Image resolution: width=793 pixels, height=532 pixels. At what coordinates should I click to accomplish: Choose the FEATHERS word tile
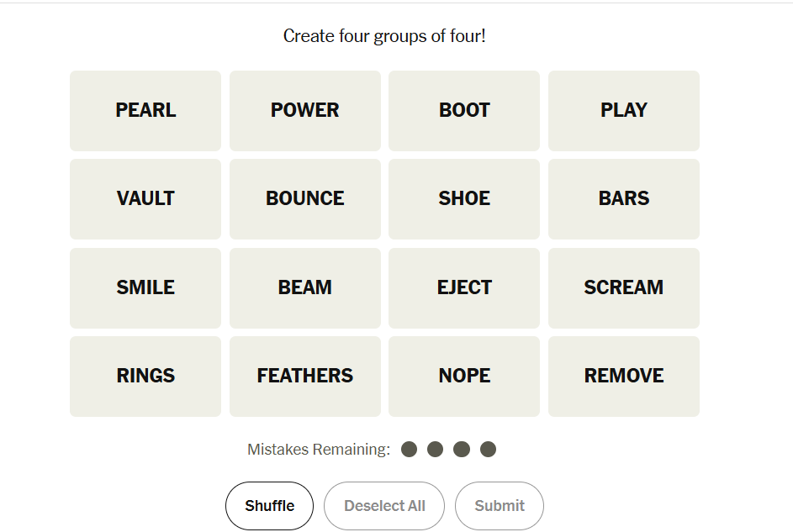coord(304,377)
